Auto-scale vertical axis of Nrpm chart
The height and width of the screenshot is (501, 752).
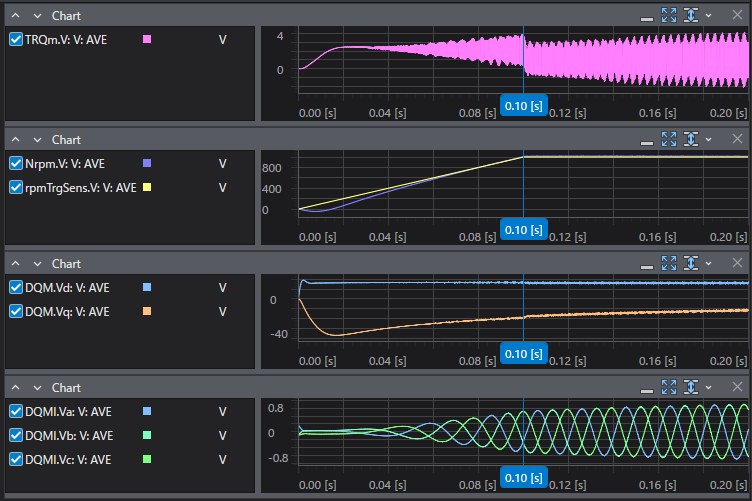click(691, 139)
